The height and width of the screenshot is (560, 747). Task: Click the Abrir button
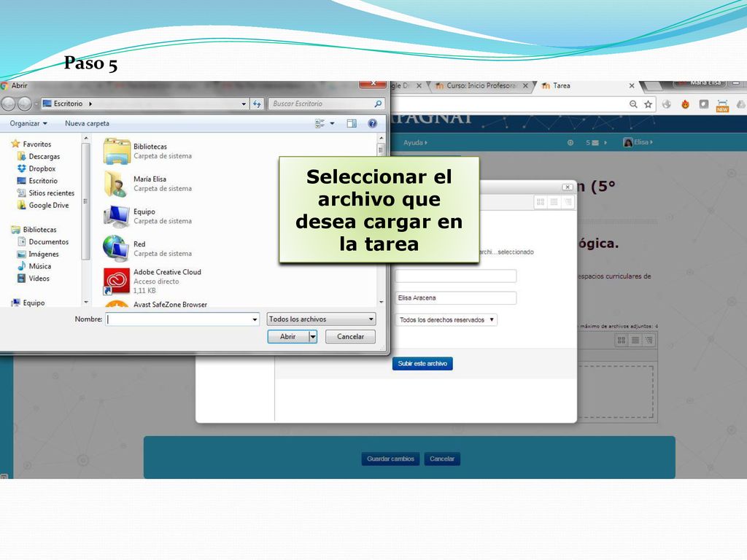point(287,337)
